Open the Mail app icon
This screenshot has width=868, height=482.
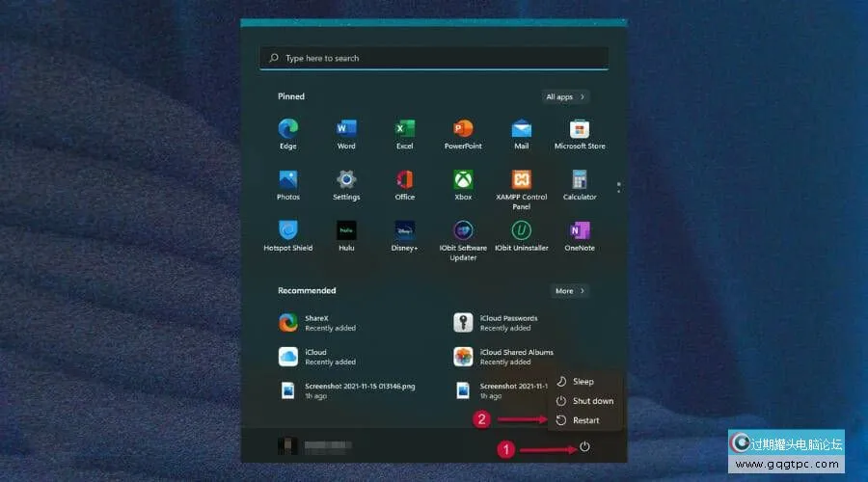pyautogui.click(x=522, y=129)
